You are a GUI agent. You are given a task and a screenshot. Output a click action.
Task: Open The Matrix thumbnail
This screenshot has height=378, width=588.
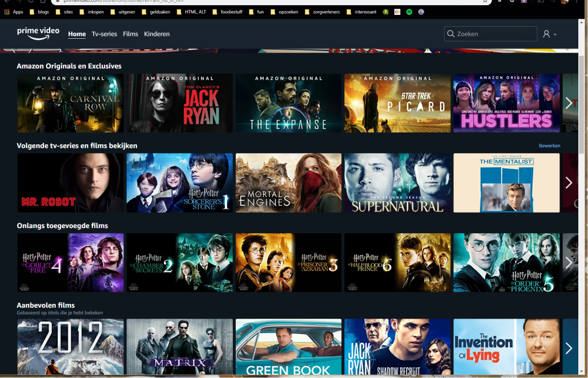pos(180,347)
